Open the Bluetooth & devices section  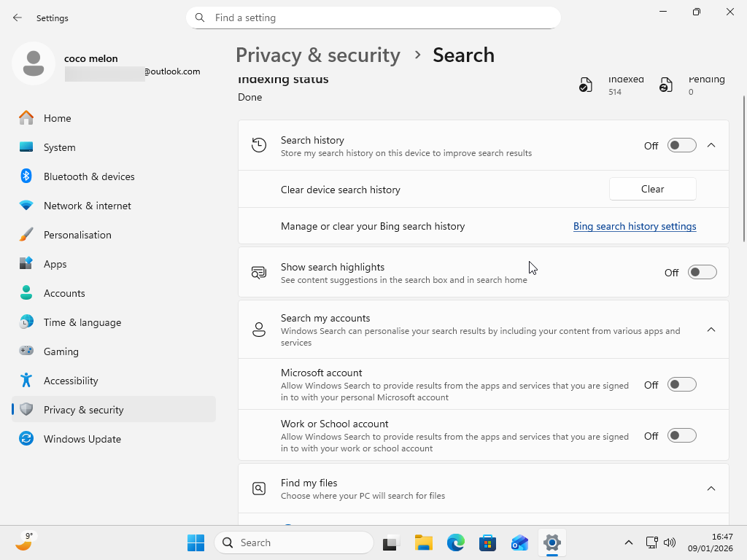89,176
